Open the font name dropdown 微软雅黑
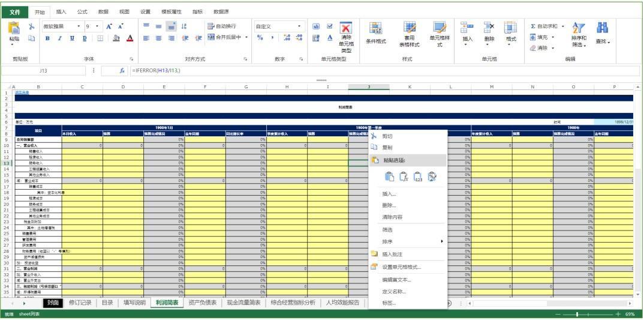This screenshot has width=644, height=320. click(79, 26)
